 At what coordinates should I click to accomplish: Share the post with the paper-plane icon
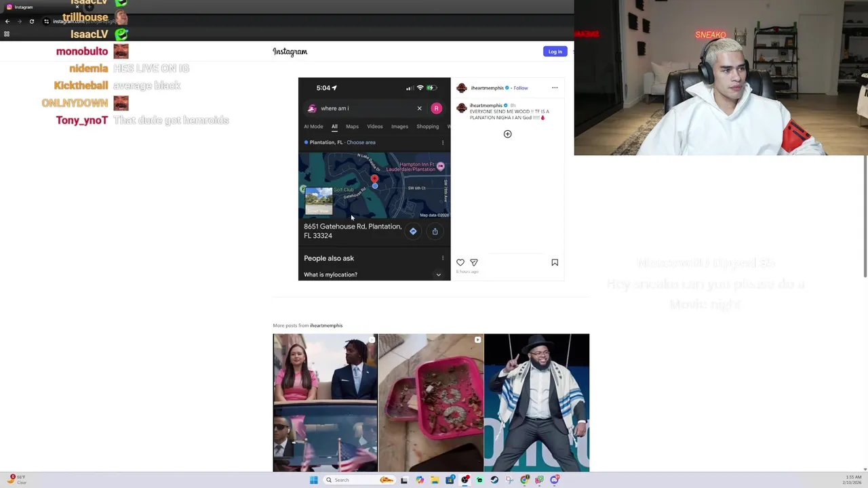point(474,262)
